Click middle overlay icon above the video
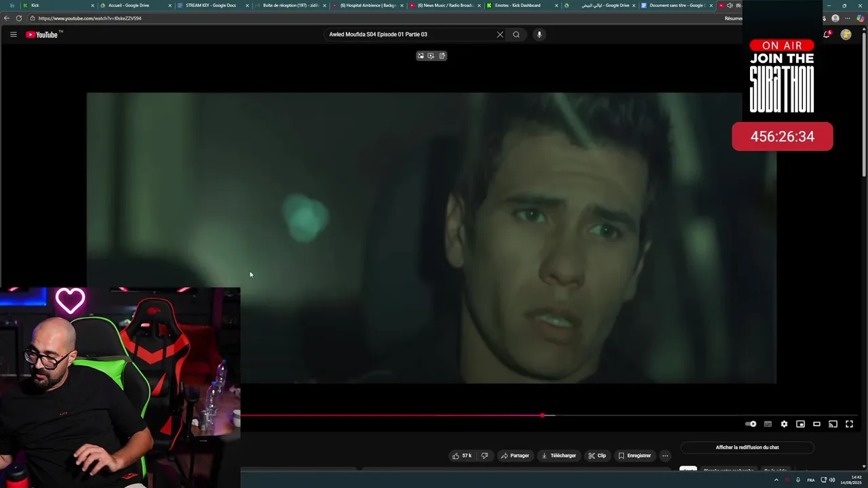868x488 pixels. click(431, 56)
